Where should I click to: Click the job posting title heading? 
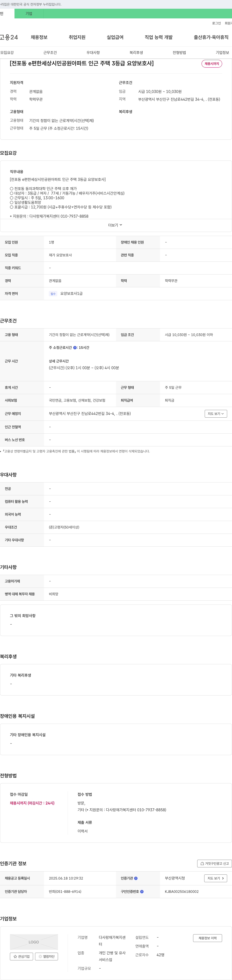82,63
